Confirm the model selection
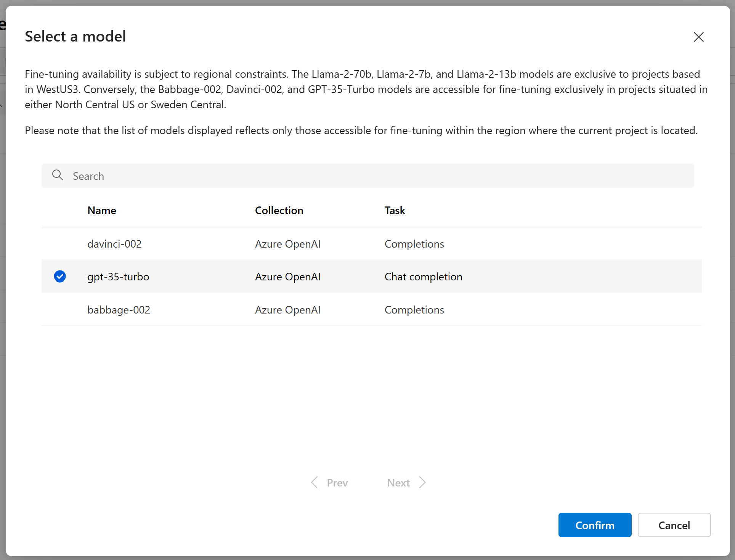Screen dimensions: 735x560 [x=595, y=525]
